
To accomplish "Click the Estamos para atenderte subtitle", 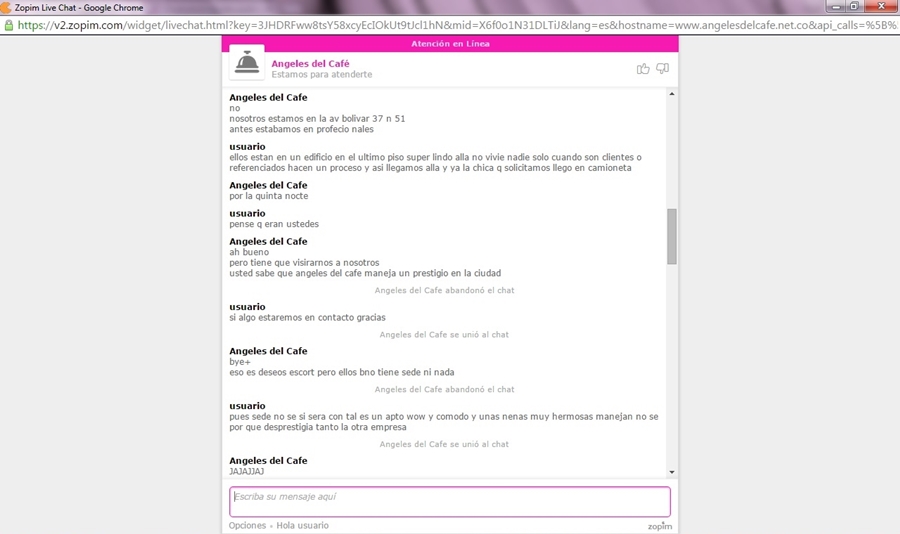I will (321, 75).
